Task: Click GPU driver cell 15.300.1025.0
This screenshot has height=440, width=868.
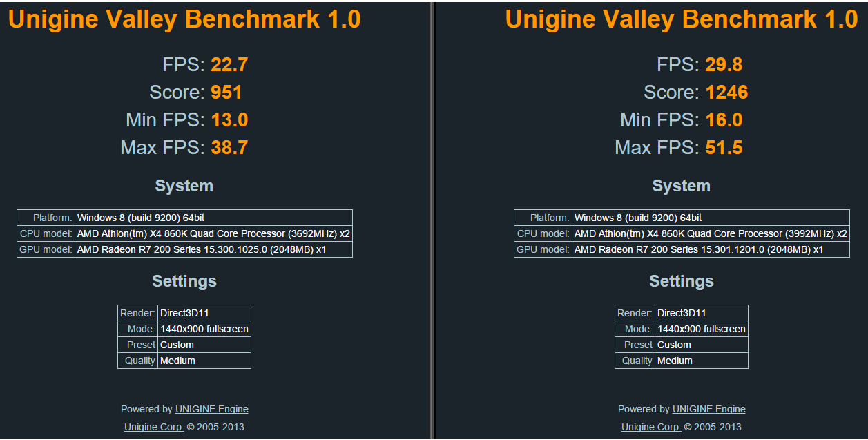Action: 213,249
